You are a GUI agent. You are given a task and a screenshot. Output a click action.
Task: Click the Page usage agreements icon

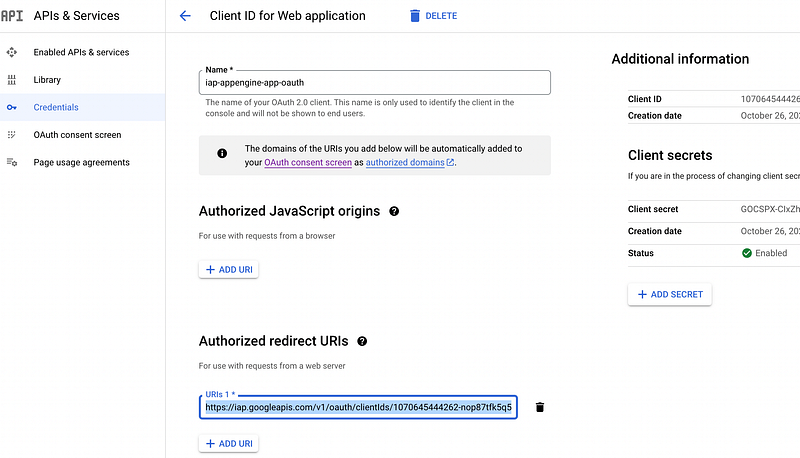pyautogui.click(x=12, y=162)
